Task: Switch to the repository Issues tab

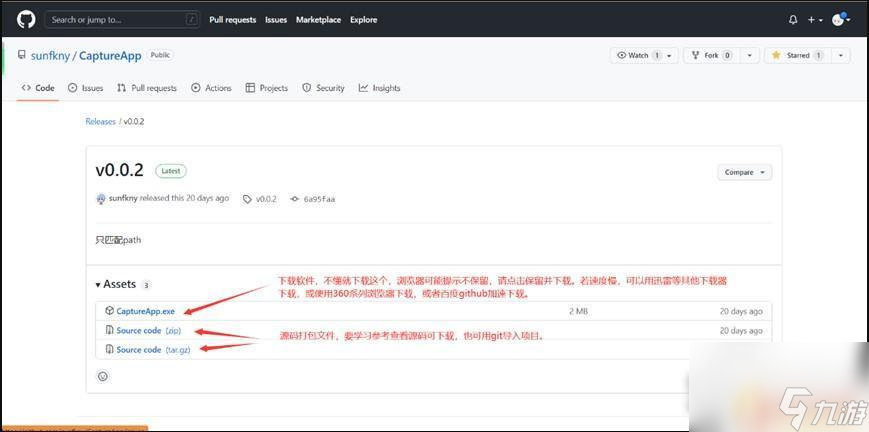Action: 85,88
